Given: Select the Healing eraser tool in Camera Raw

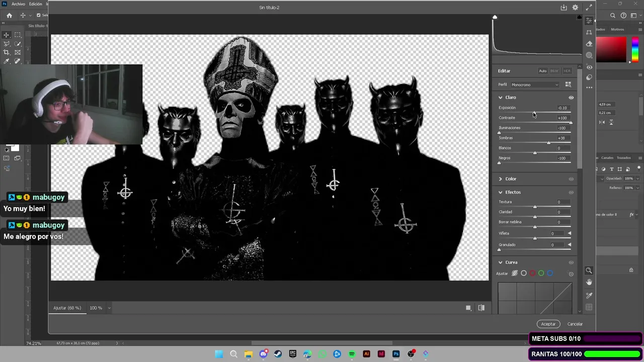Looking at the screenshot, I should pos(589,44).
